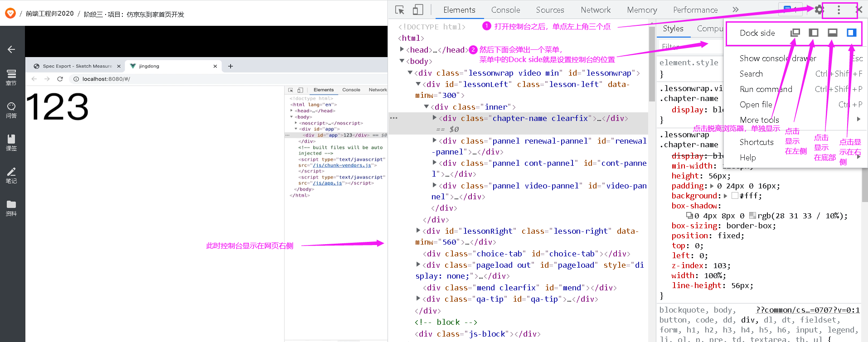Screen dimensions: 868x342
Task: Click forward arrow in inner browser toolbar
Action: pyautogui.click(x=47, y=79)
